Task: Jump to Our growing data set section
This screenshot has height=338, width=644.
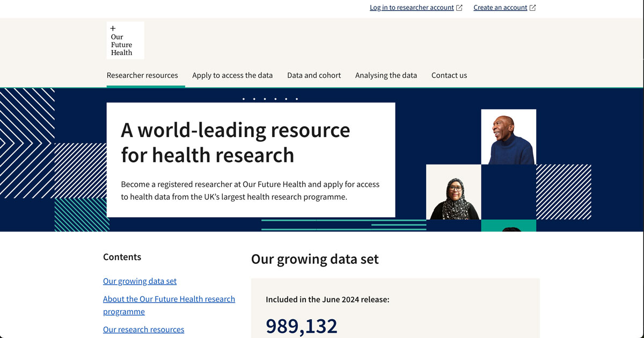Action: point(140,281)
